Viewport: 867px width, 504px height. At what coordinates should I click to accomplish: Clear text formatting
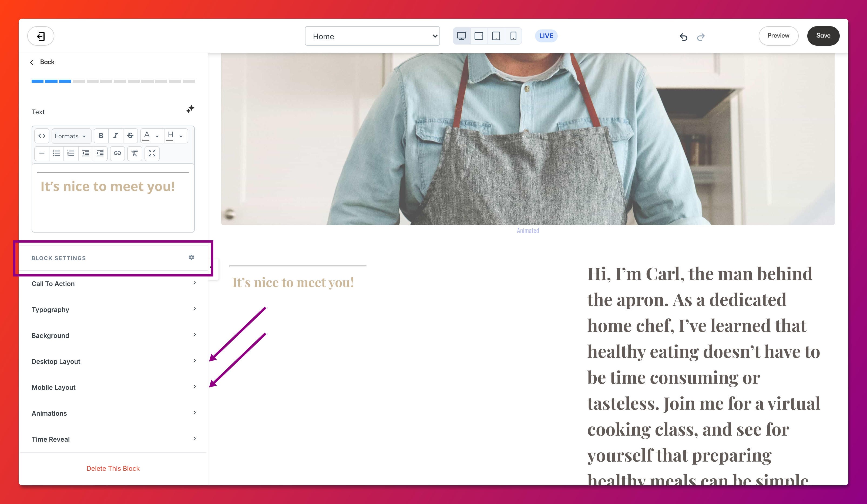[135, 153]
